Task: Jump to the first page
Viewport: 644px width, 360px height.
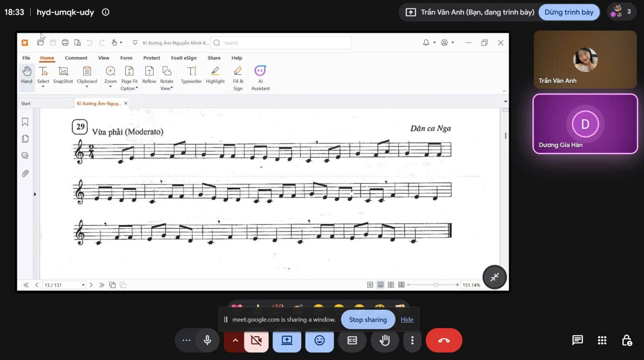Action: point(26,285)
